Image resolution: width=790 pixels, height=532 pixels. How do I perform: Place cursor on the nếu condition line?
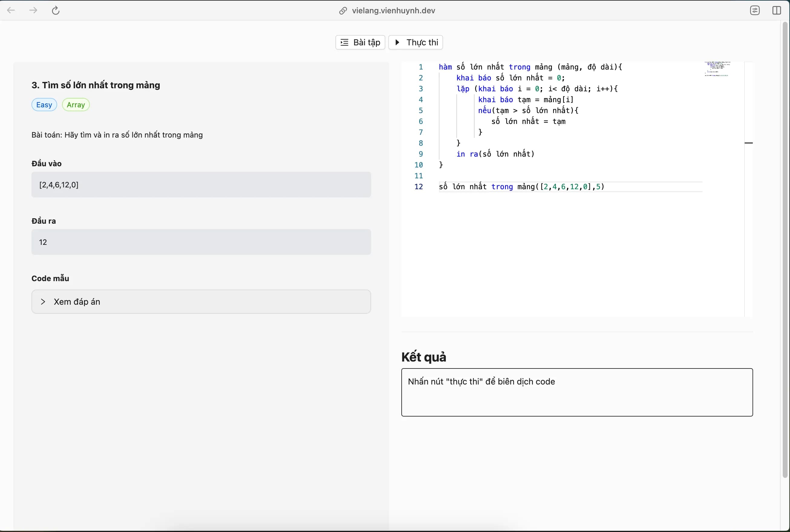click(528, 111)
